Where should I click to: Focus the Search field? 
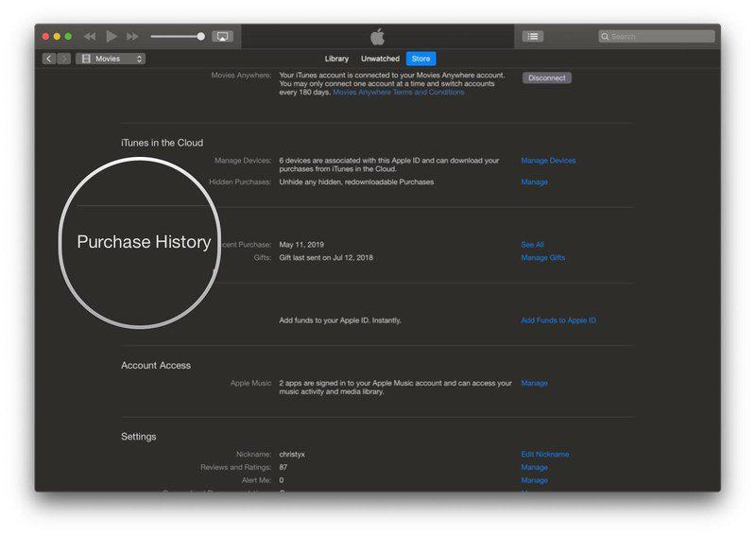pyautogui.click(x=656, y=36)
